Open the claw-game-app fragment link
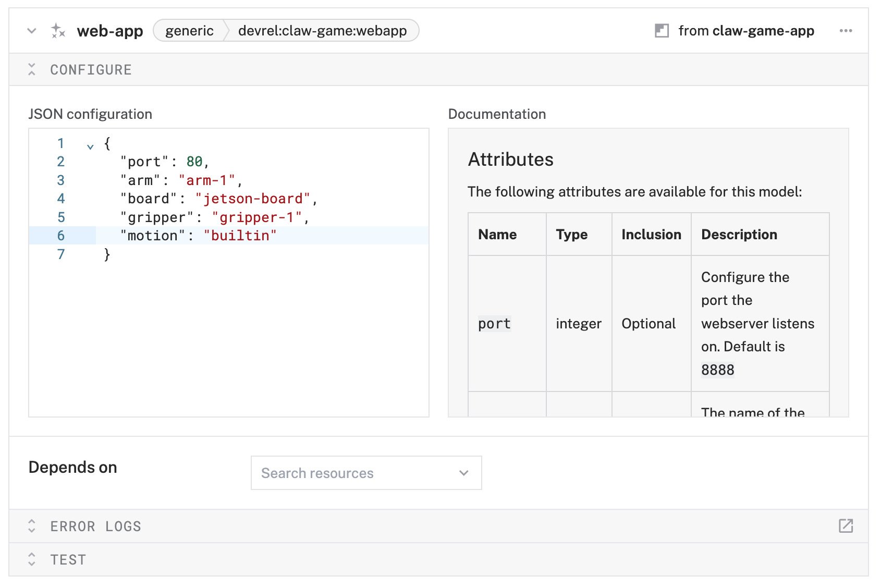This screenshot has height=588, width=881. (x=763, y=31)
